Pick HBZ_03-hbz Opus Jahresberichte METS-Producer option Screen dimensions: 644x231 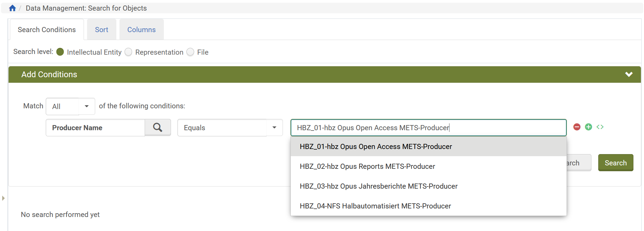click(x=378, y=186)
